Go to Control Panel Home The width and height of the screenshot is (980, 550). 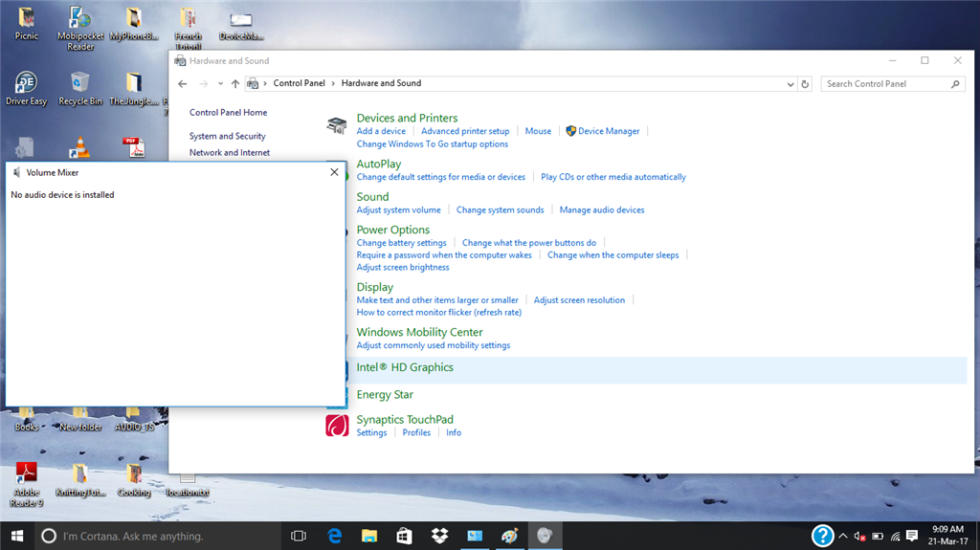[x=228, y=113]
